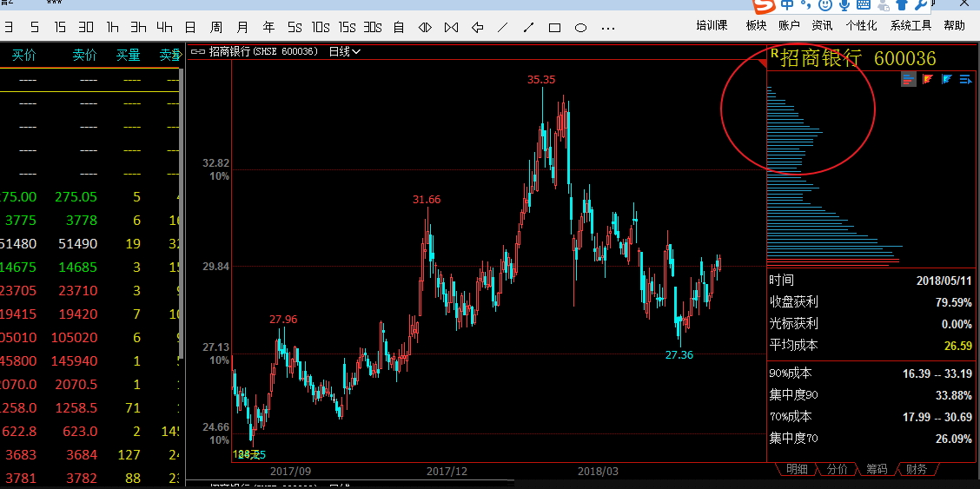Open chip settings list arrow icon
This screenshot has width=980, height=489.
pyautogui.click(x=965, y=80)
